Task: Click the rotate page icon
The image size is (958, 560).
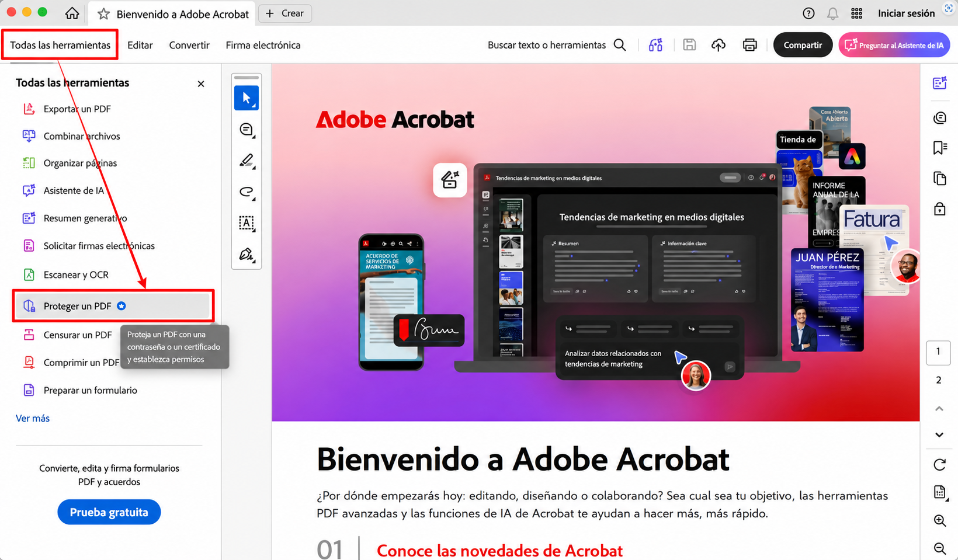Action: (939, 464)
